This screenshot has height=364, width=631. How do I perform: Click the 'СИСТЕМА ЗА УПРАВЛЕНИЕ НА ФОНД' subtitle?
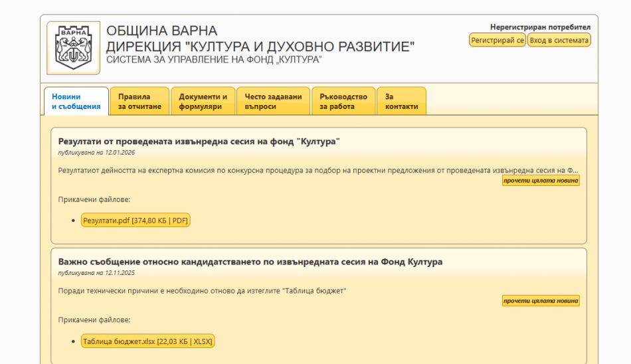click(214, 60)
